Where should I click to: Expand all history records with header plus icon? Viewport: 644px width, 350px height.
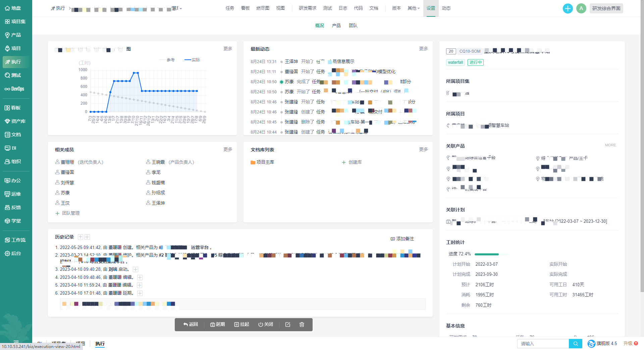click(x=87, y=237)
